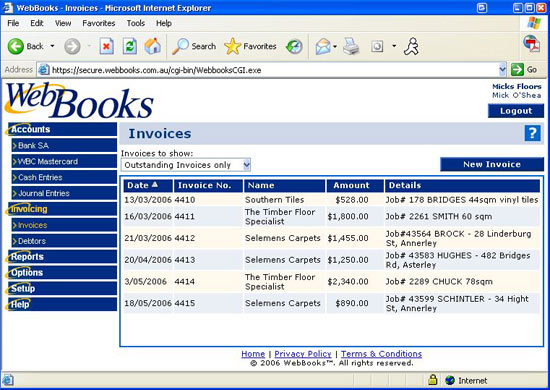Image resolution: width=550 pixels, height=390 pixels.
Task: Open the Help menu in menu bar
Action: click(x=164, y=23)
